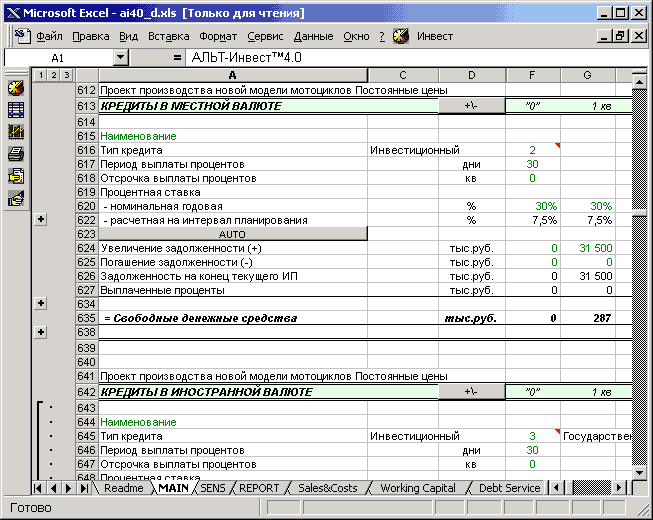653x520 pixels.
Task: Open the Сервис menu
Action: coord(265,36)
